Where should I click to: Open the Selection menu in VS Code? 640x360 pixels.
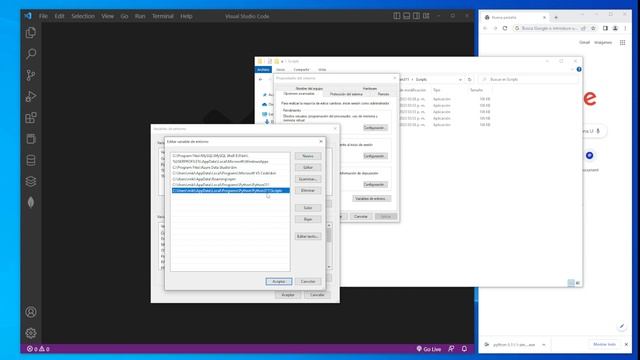click(83, 16)
